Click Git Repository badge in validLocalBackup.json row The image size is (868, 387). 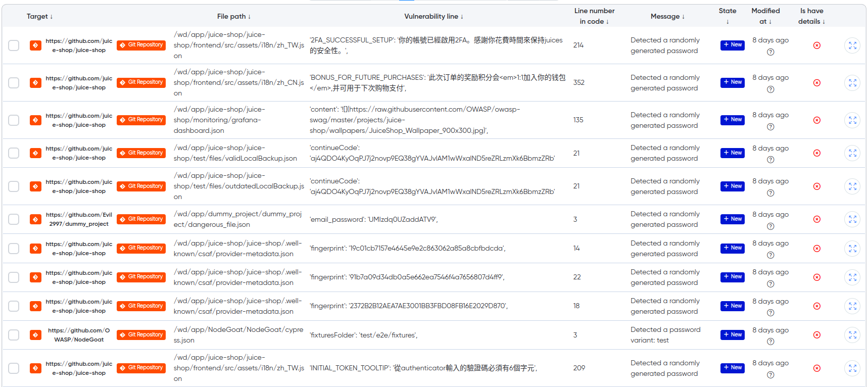[x=141, y=153]
